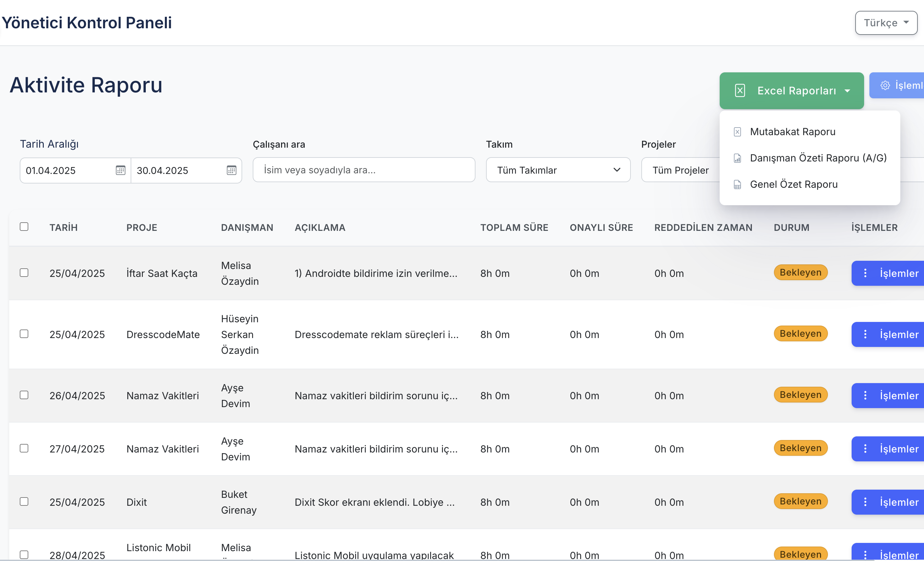The height and width of the screenshot is (561, 924).
Task: Check the Dixit row checkbox
Action: [24, 501]
